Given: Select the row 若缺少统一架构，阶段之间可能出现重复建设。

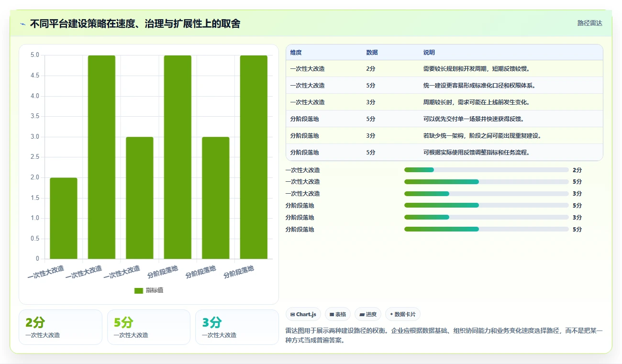Looking at the screenshot, I should pyautogui.click(x=444, y=135).
